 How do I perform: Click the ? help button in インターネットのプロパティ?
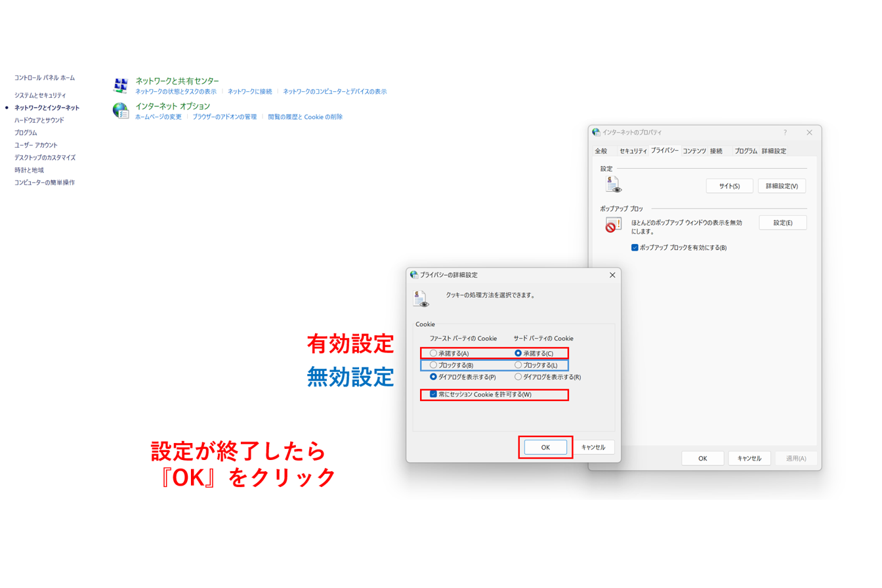[785, 132]
